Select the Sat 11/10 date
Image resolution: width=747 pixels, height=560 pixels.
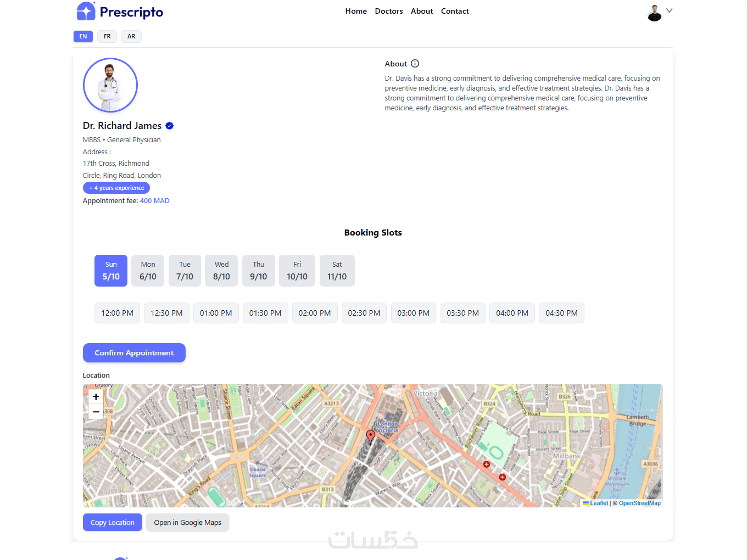[337, 271]
